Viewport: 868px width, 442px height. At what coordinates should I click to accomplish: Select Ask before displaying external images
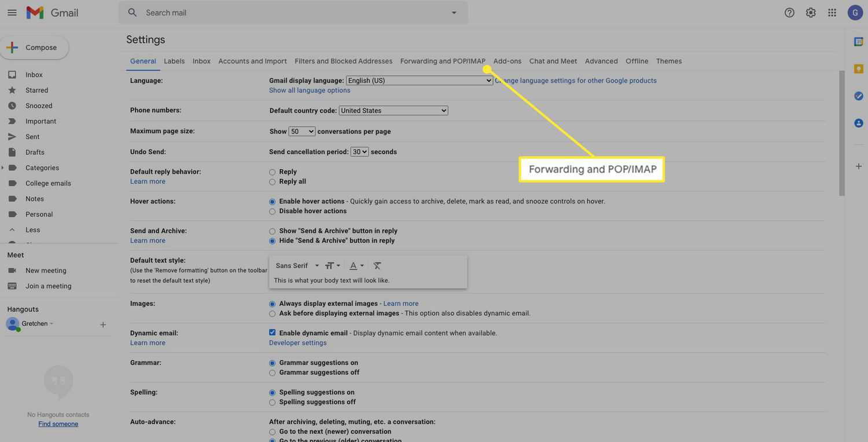272,313
